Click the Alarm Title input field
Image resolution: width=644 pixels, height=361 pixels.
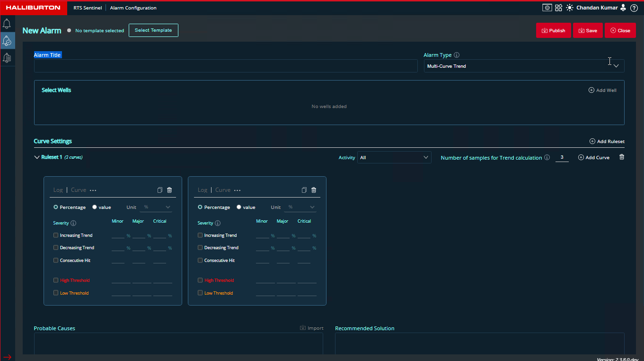226,66
